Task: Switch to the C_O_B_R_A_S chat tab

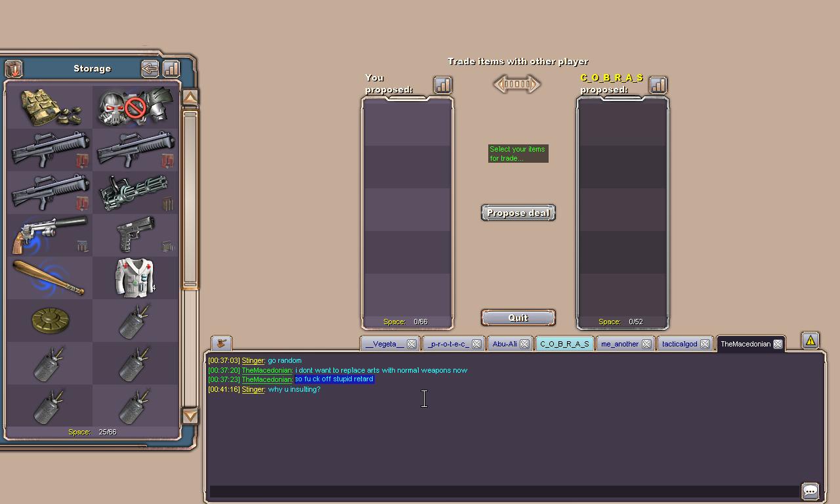Action: click(564, 344)
